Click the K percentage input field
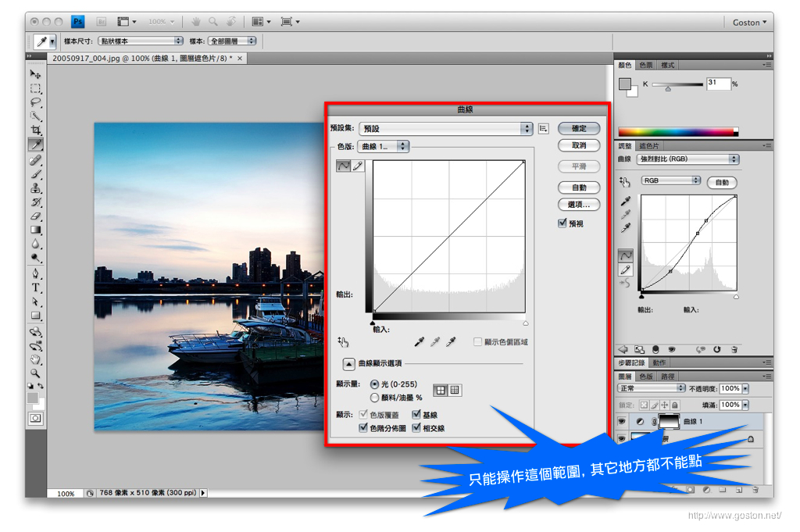800x532 pixels. pos(718,83)
